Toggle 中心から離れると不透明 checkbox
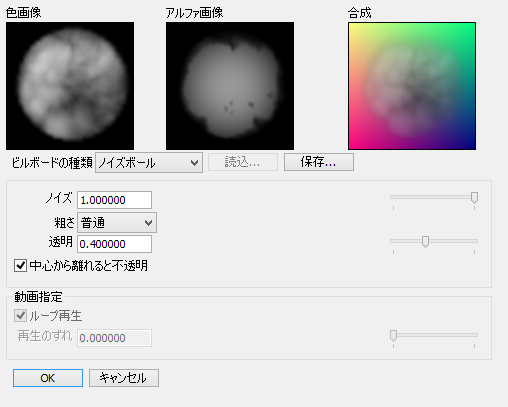 point(20,266)
